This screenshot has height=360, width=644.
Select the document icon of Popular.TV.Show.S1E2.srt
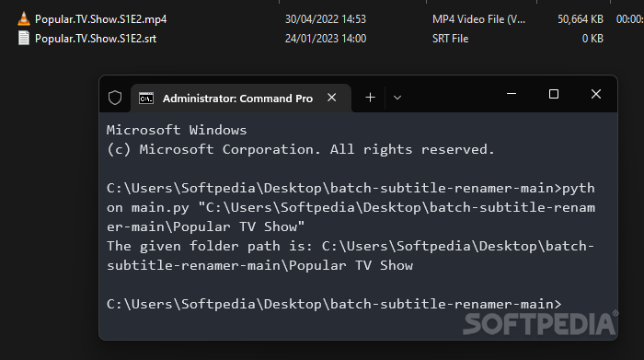[x=24, y=39]
